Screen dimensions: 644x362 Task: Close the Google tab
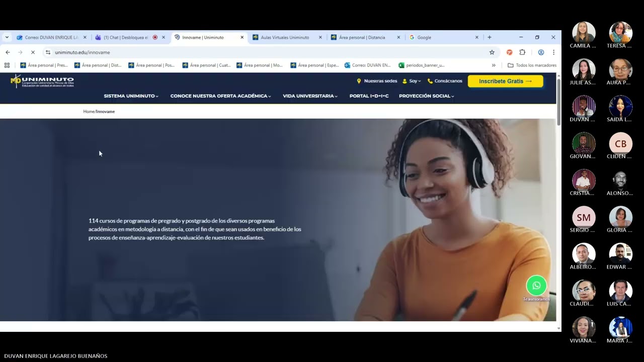pos(477,37)
